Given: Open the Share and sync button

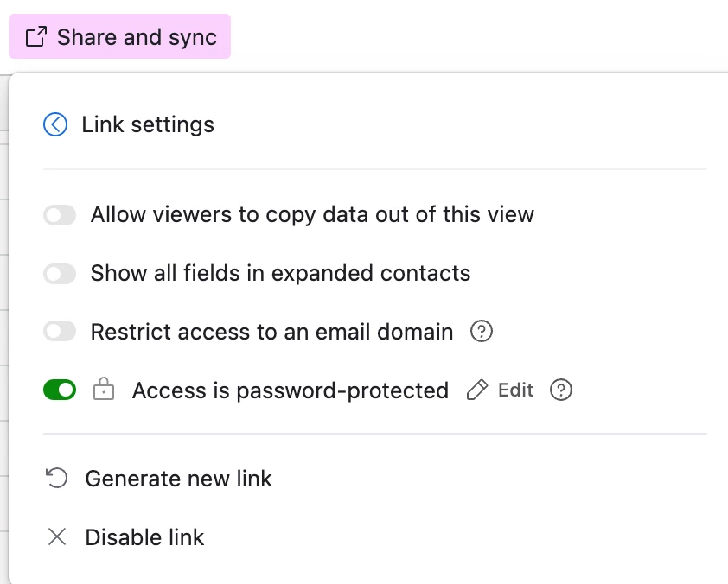Looking at the screenshot, I should 120,36.
